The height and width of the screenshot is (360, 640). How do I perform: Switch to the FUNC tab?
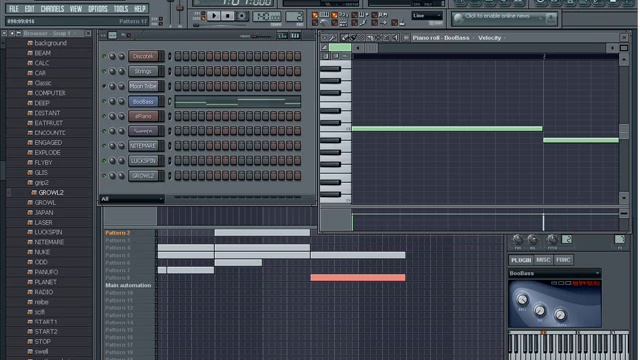pyautogui.click(x=563, y=260)
